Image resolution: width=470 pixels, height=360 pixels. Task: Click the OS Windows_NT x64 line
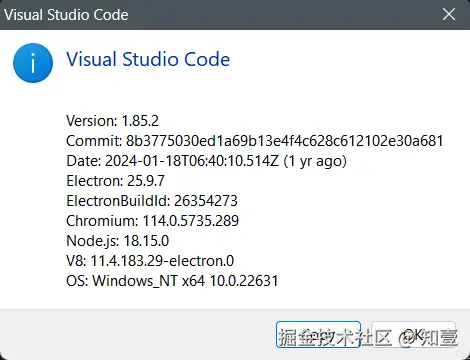point(172,281)
